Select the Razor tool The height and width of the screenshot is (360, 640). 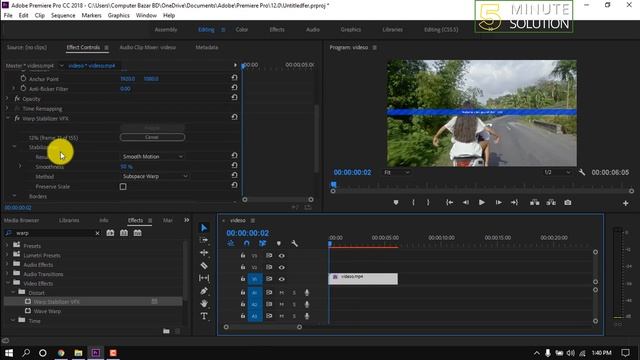(204, 265)
